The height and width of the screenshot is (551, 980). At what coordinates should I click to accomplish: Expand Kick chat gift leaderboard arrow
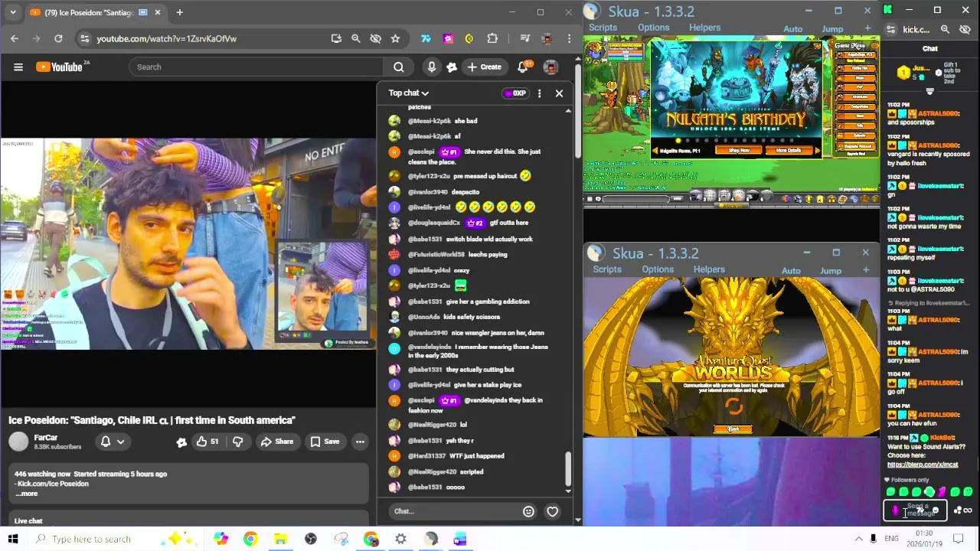point(929,91)
